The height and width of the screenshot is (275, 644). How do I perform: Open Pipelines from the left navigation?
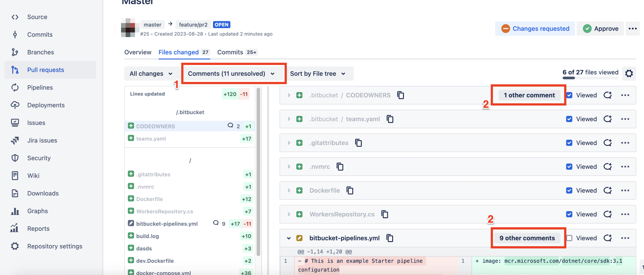tap(40, 87)
